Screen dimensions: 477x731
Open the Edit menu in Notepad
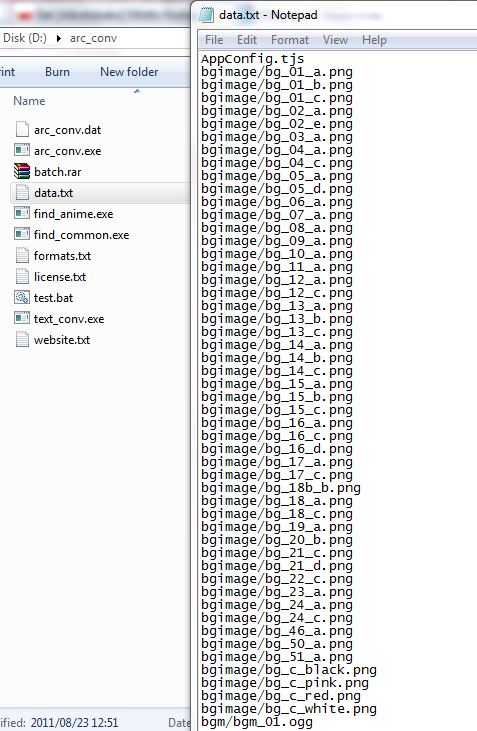point(247,40)
